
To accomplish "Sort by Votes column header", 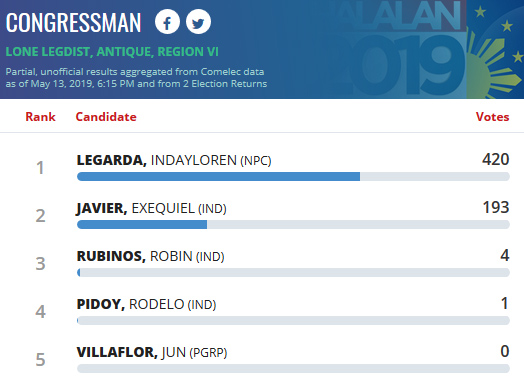I will [492, 117].
